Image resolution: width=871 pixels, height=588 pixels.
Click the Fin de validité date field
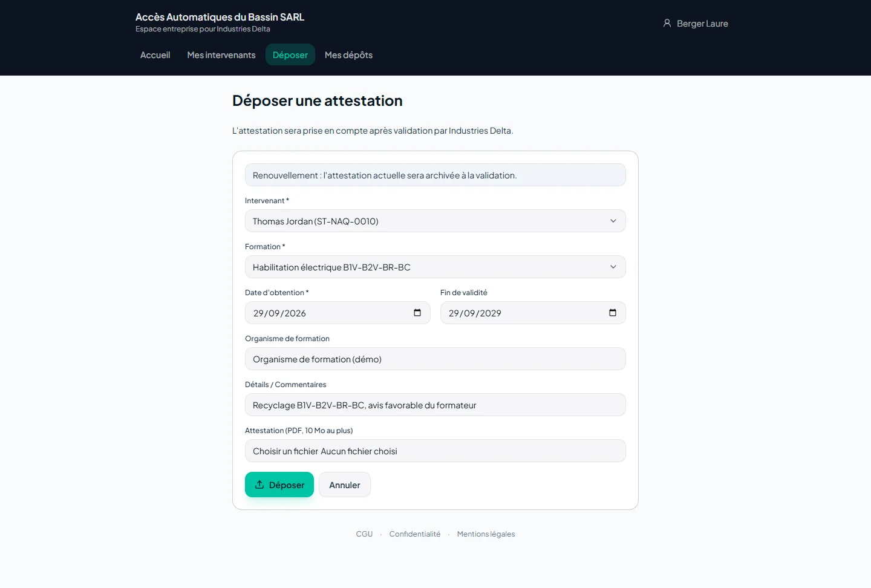click(x=533, y=313)
